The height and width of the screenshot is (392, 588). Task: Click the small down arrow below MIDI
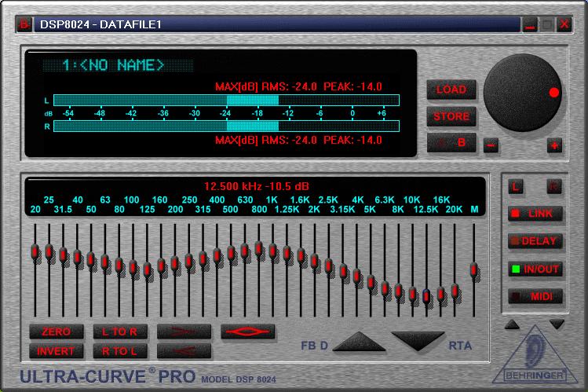(x=557, y=324)
